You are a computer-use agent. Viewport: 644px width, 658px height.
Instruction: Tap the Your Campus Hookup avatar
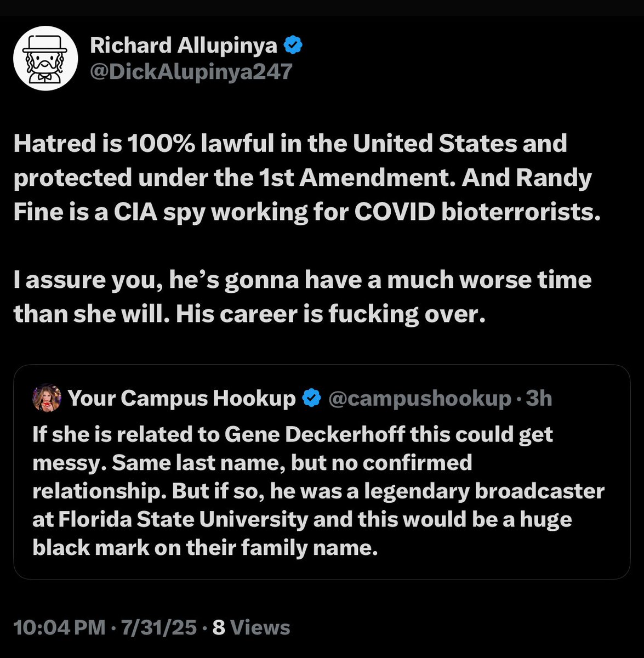47,398
